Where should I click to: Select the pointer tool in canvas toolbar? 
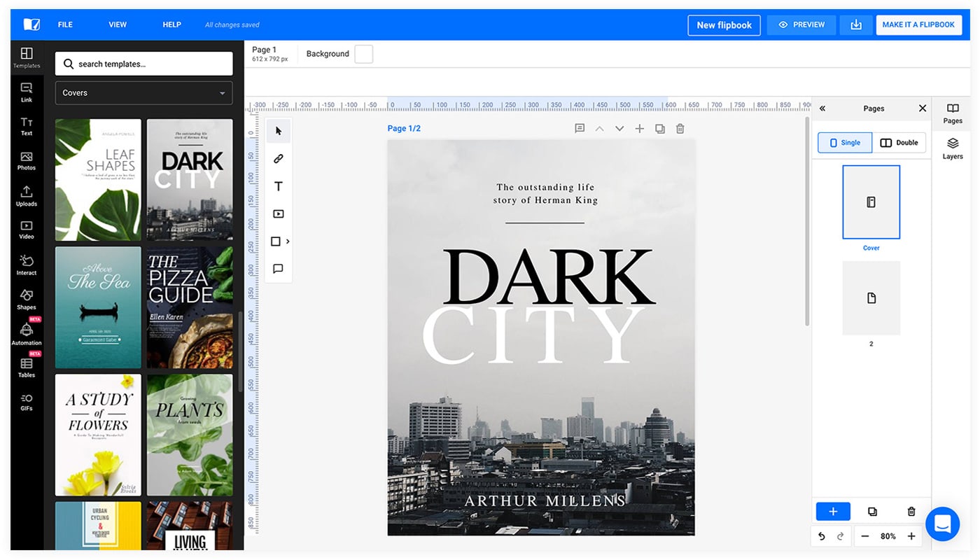[x=278, y=131]
